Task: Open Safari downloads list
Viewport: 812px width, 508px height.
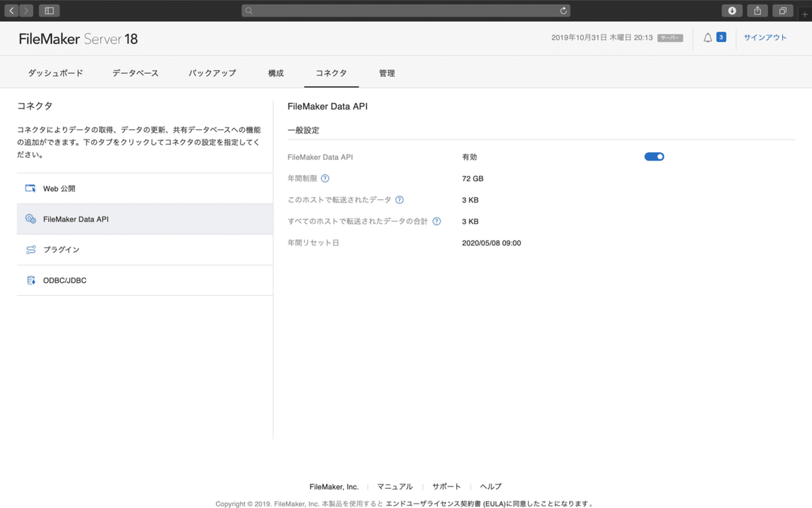Action: pos(732,10)
